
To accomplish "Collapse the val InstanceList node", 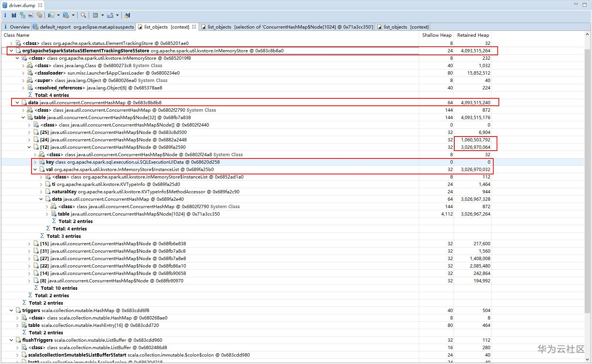I will click(x=35, y=170).
